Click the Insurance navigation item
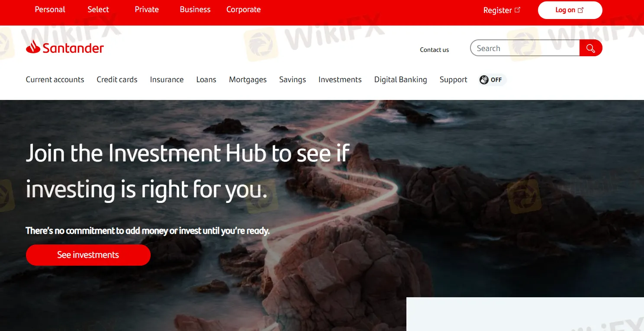 point(167,80)
